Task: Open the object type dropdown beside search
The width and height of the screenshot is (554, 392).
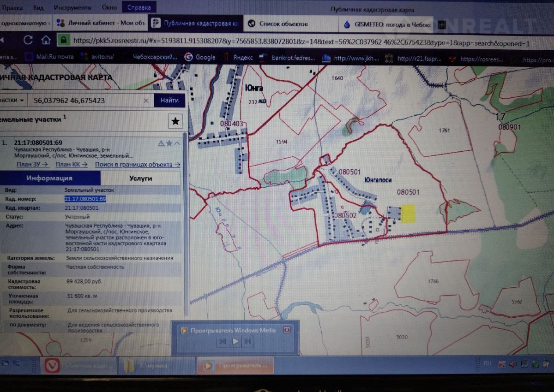Action: pyautogui.click(x=13, y=100)
